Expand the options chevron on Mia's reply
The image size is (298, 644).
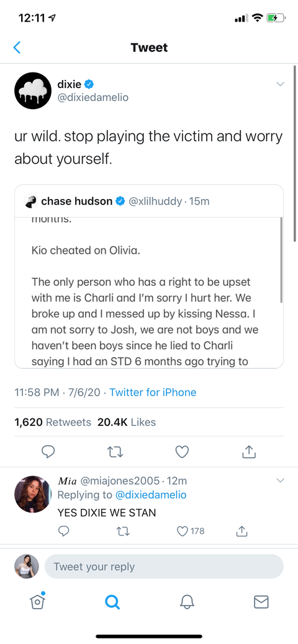(x=280, y=480)
